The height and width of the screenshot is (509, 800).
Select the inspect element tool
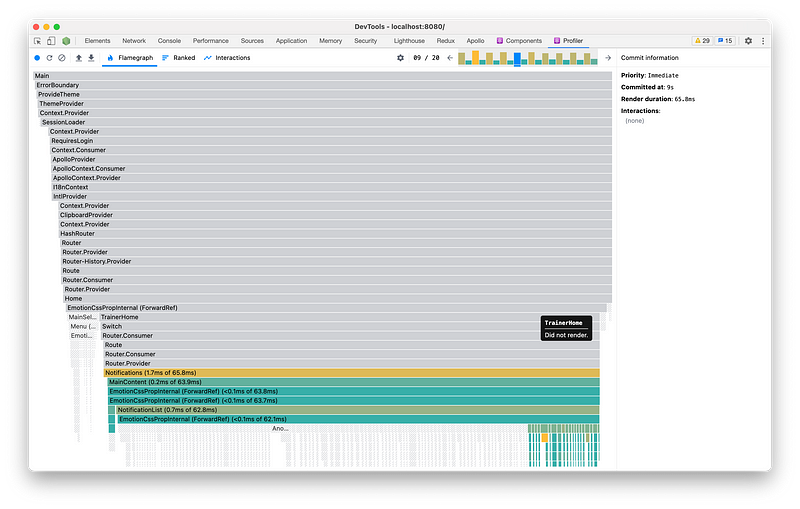[38, 41]
